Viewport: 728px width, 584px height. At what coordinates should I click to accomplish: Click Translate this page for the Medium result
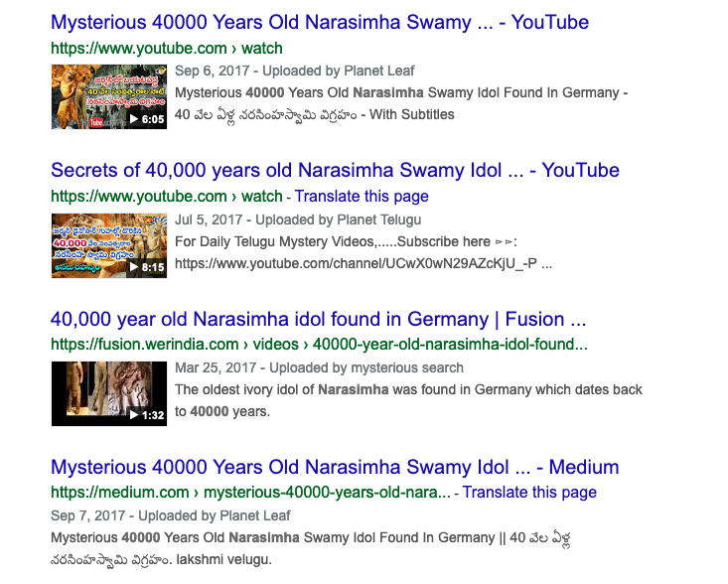[x=529, y=492]
